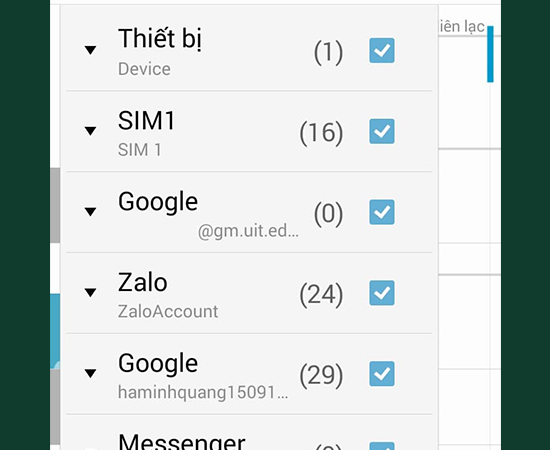Screen dimensions: 550x450
Task: Select the Zalo account label
Action: coord(142,282)
